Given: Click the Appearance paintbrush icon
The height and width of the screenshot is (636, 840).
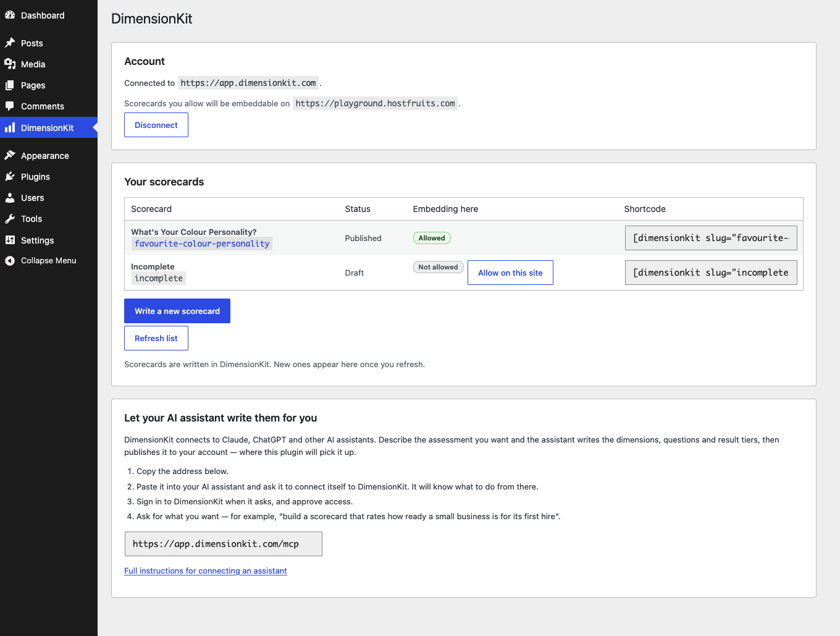Looking at the screenshot, I should pos(10,155).
